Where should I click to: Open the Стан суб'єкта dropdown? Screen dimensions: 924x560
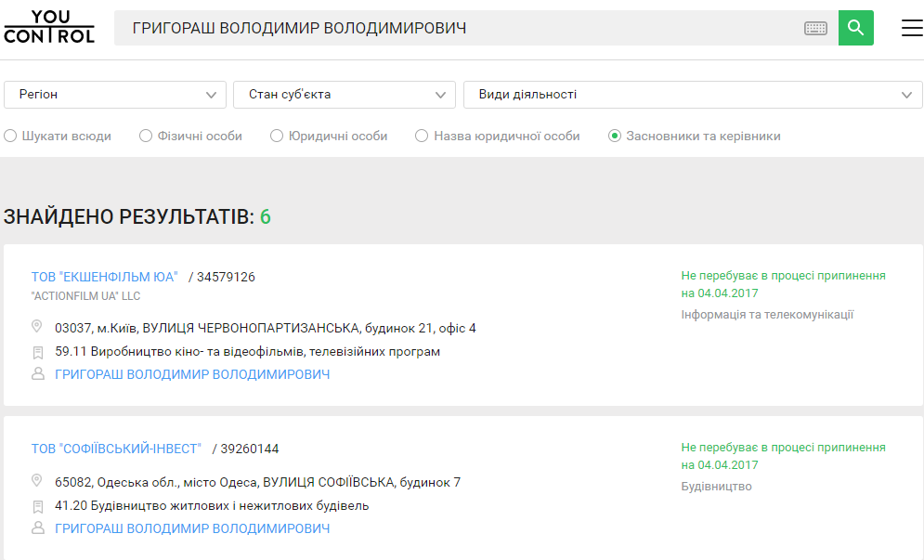(345, 95)
